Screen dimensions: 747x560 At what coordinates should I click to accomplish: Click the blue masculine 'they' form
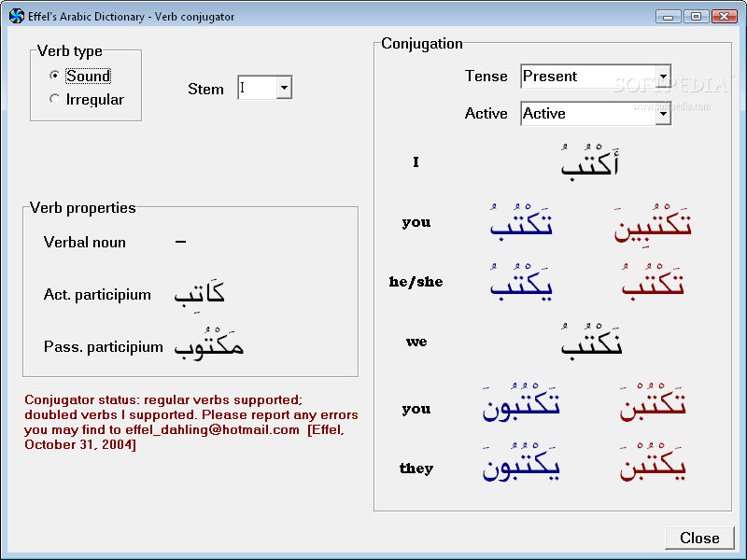point(521,462)
